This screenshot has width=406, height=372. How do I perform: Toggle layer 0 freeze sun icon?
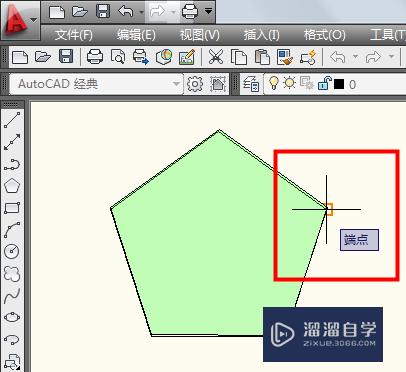289,83
